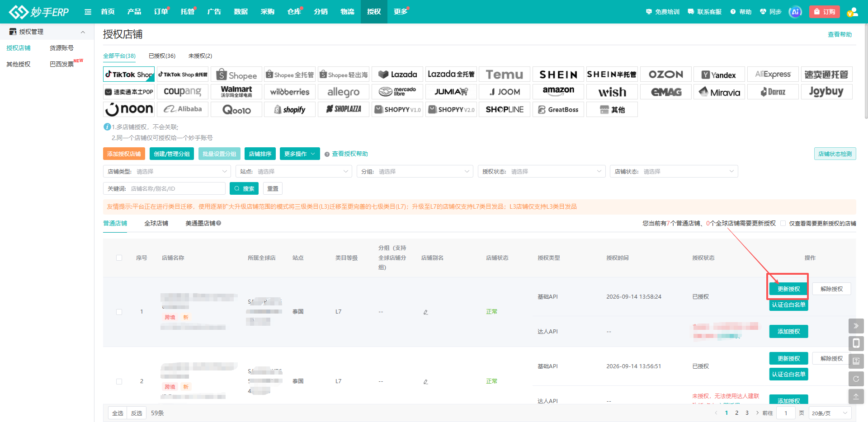The height and width of the screenshot is (422, 868).
Task: Click the mobile phone icon in side toolbar
Action: tap(856, 343)
